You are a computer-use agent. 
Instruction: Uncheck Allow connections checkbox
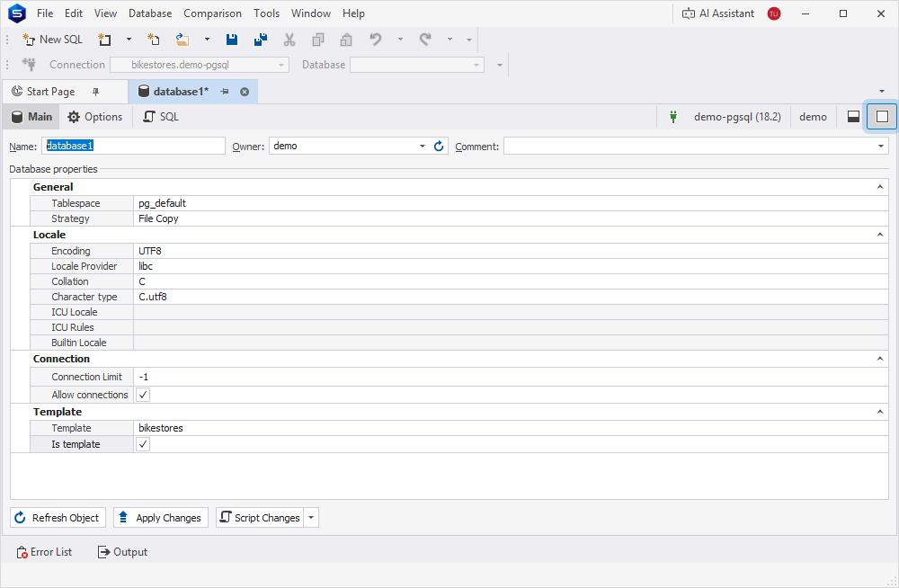coord(143,395)
